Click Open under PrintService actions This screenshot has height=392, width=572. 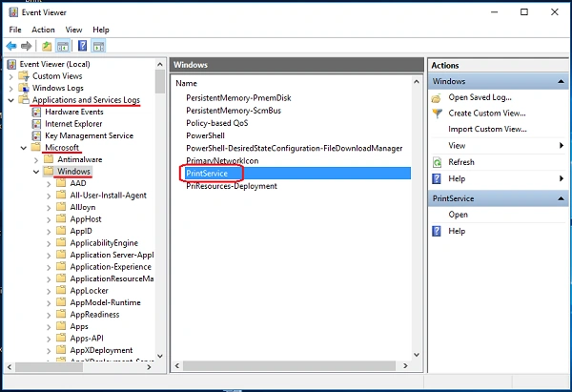458,215
